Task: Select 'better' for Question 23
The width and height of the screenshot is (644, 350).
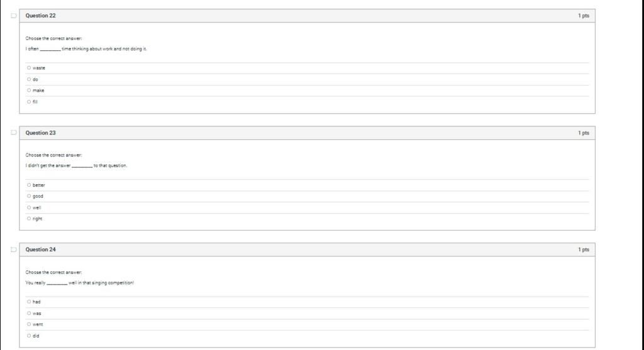Action: click(29, 185)
